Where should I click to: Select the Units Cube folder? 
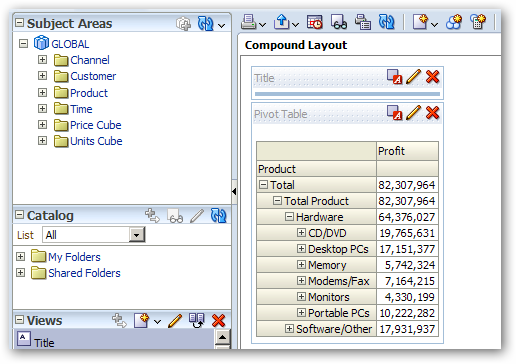pyautogui.click(x=96, y=141)
